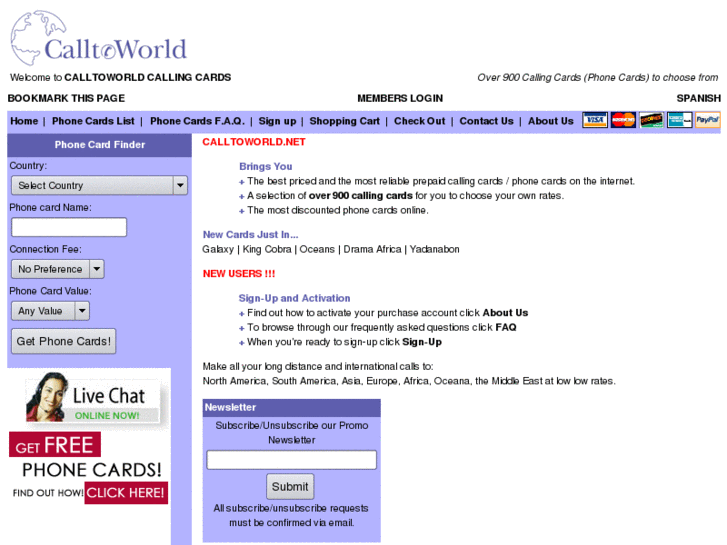The image size is (727, 545).
Task: Open the Connection Fee No Preference dropdown
Action: pos(57,269)
